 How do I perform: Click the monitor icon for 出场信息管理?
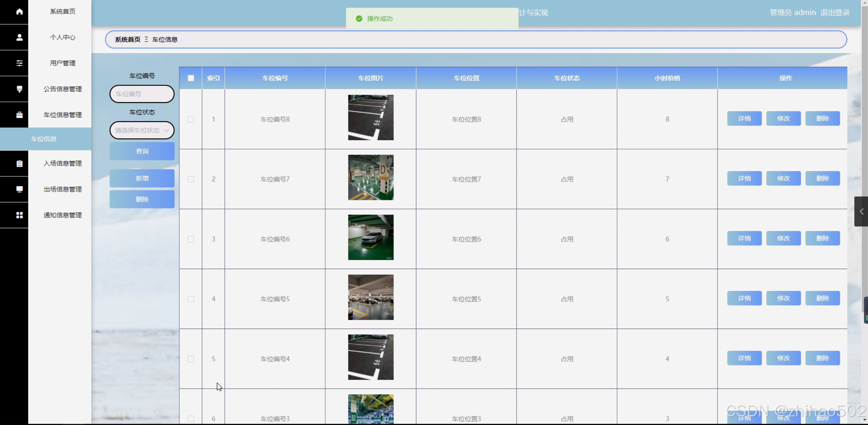19,189
